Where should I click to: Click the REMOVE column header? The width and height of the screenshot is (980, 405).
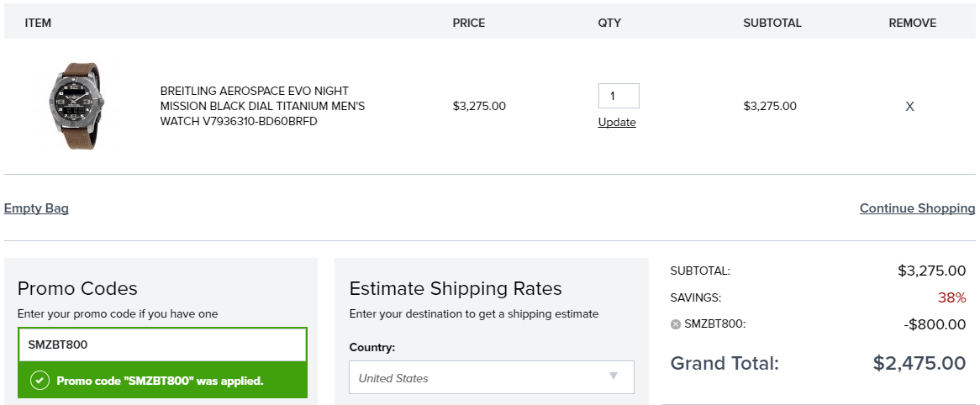coord(913,24)
